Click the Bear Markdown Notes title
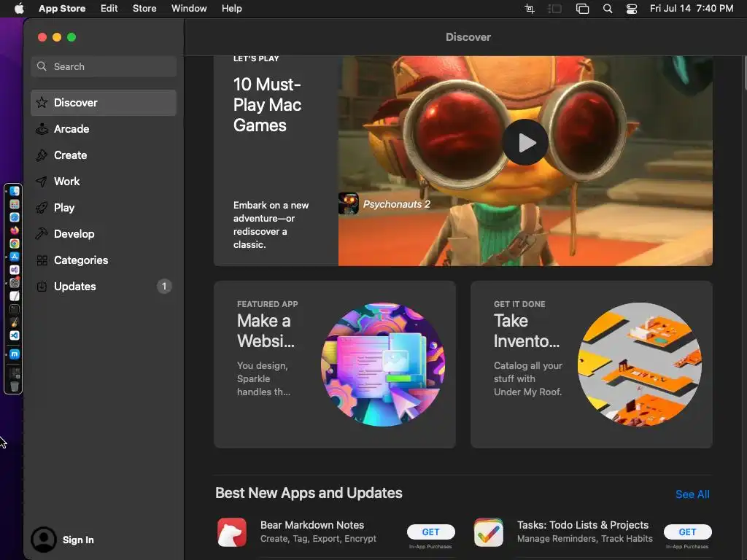Viewport: 747px width, 560px height. click(312, 525)
